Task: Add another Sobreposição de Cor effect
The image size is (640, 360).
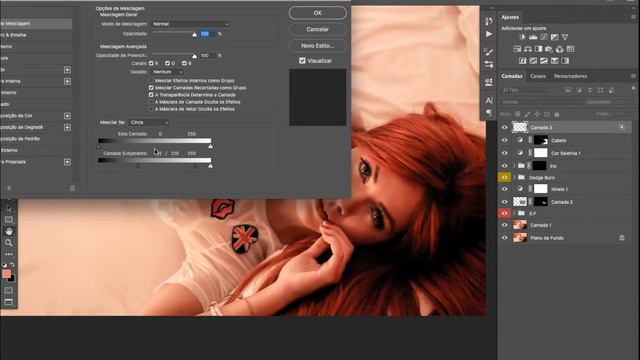Action: (x=67, y=116)
